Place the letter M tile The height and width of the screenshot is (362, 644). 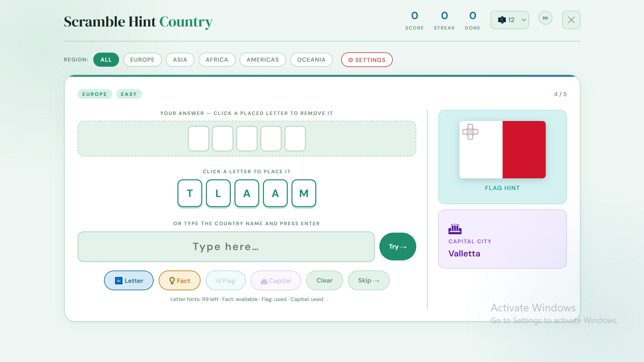304,193
